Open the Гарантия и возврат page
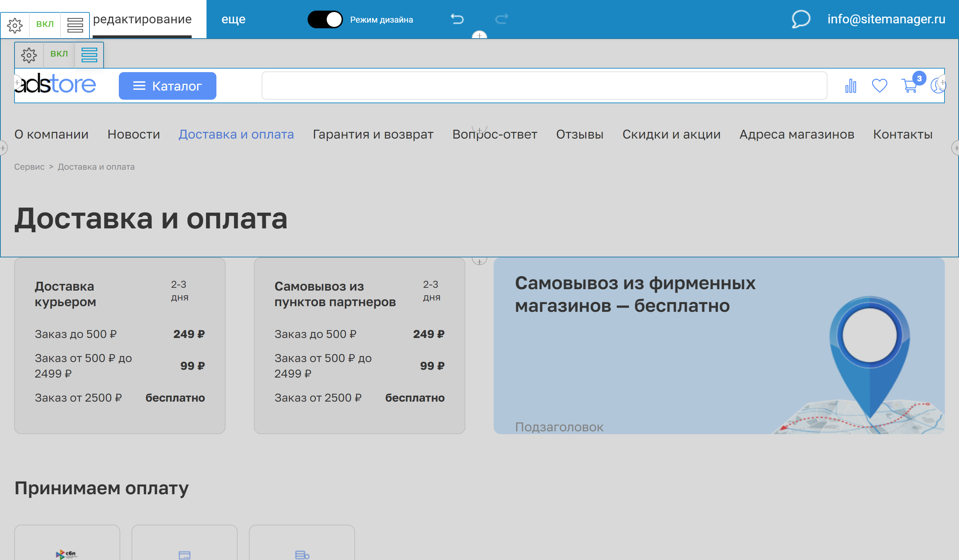The image size is (959, 560). (x=373, y=134)
